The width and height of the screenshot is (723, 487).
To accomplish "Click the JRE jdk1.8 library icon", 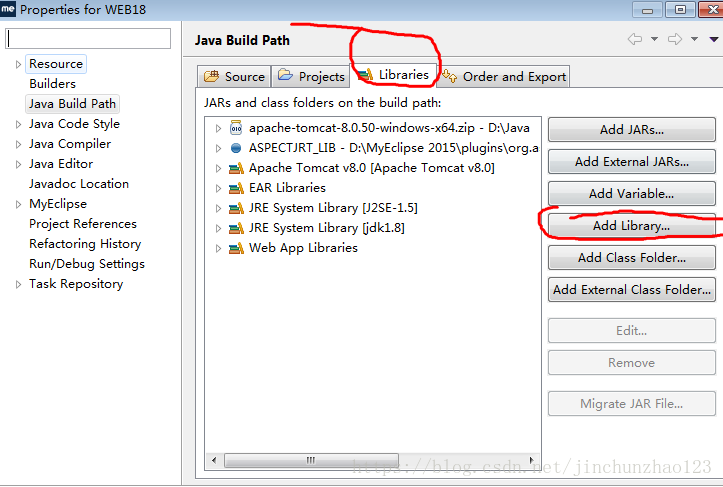I will point(236,228).
